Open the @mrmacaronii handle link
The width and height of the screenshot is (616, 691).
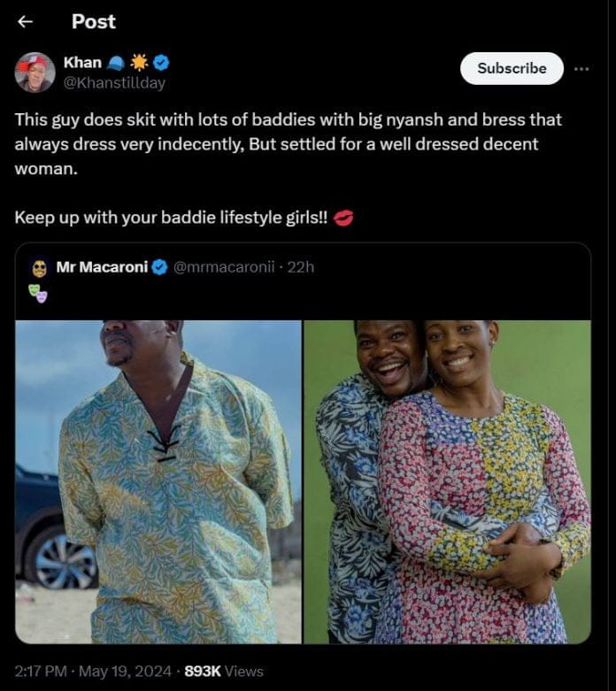224,267
